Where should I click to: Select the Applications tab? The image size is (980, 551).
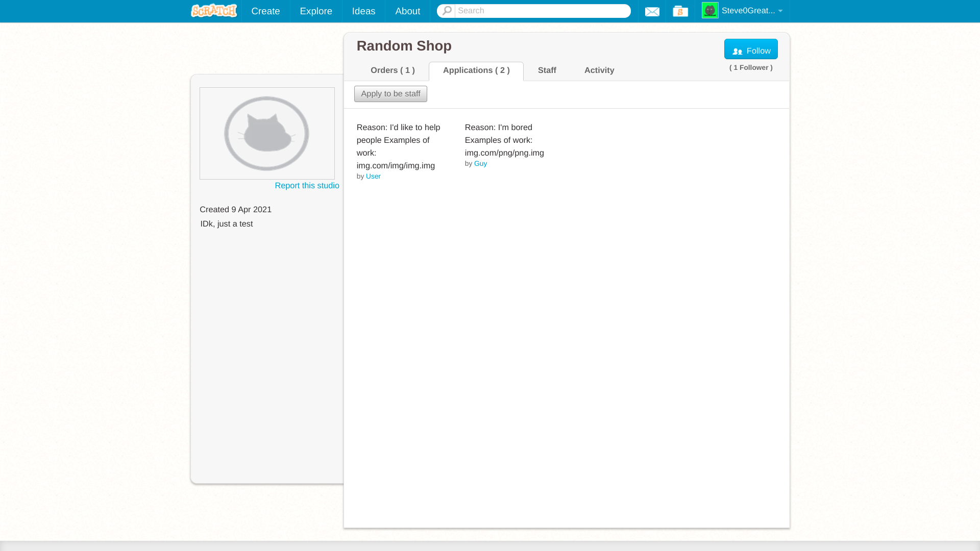click(476, 70)
